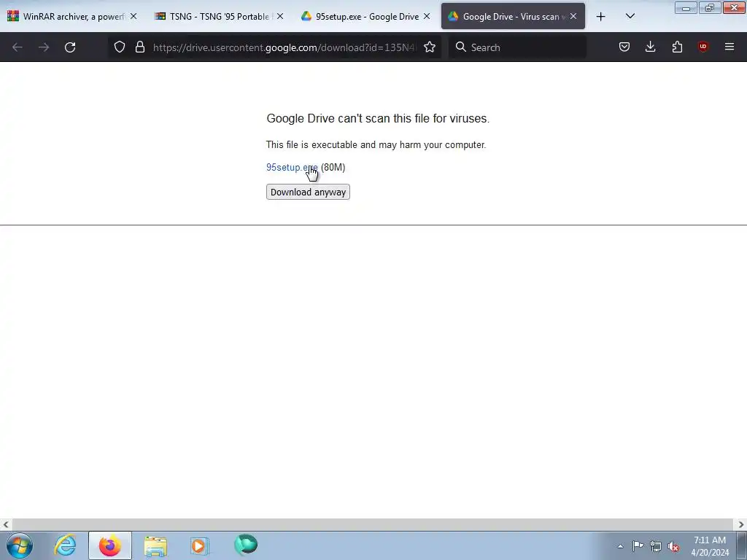
Task: Click the WinRAR favicon on first tab
Action: point(13,16)
